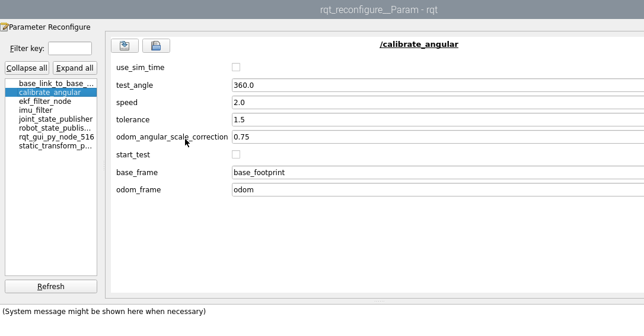This screenshot has height=336, width=644.
Task: Click the Refresh button
Action: click(x=51, y=286)
